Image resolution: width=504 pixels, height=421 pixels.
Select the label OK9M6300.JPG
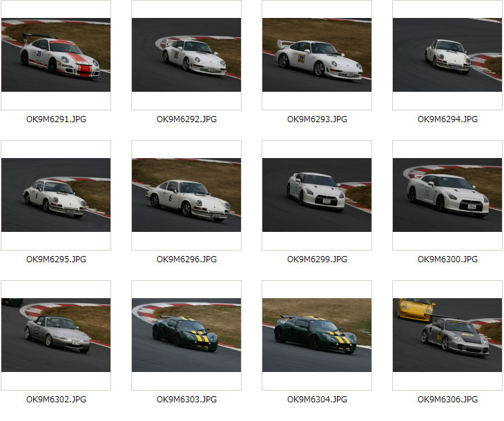click(448, 260)
